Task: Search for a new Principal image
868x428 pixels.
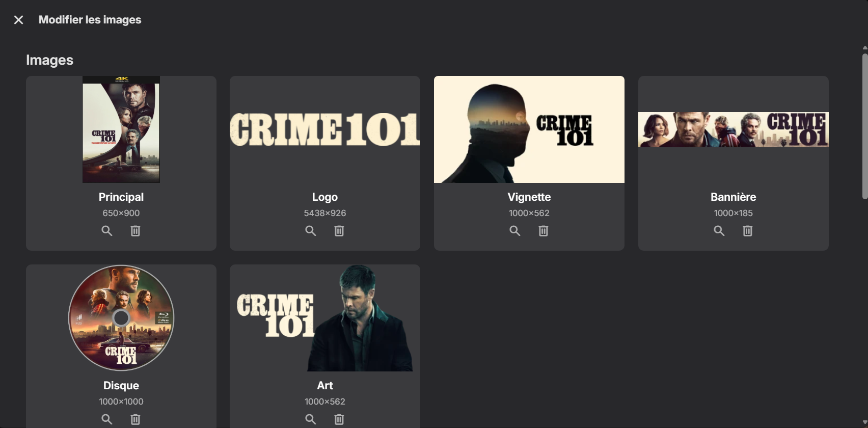Action: 107,231
